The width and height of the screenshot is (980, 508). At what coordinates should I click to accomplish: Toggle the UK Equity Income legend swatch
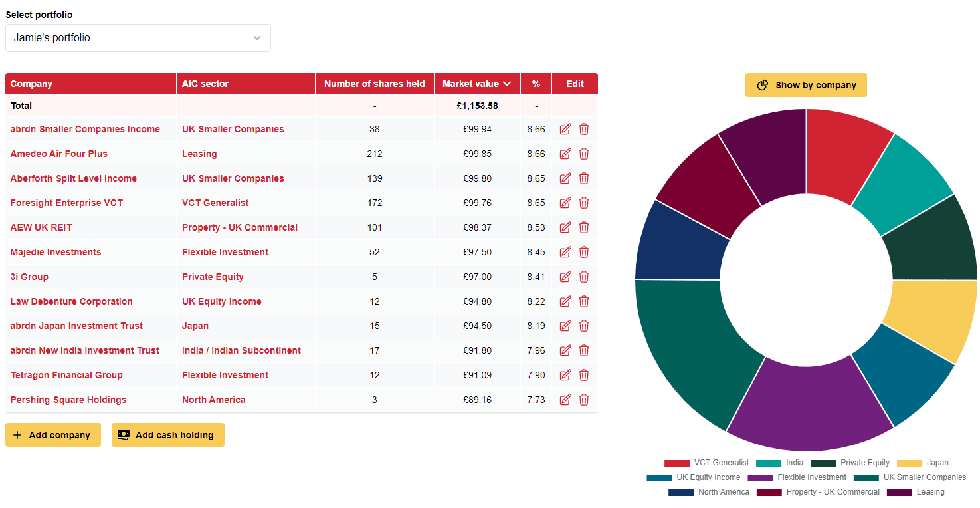coord(659,477)
